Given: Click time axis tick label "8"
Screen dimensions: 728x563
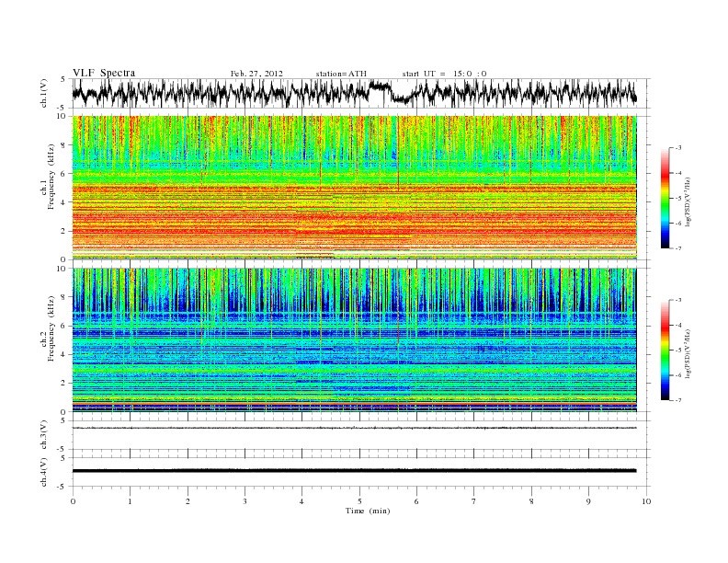Looking at the screenshot, I should pyautogui.click(x=531, y=501).
